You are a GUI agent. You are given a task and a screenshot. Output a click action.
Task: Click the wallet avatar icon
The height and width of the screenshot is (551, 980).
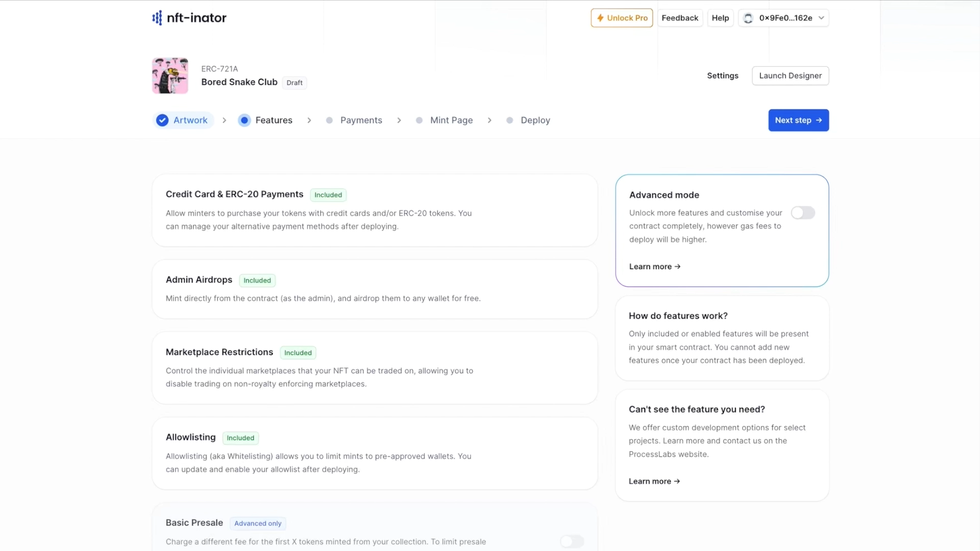pyautogui.click(x=748, y=18)
